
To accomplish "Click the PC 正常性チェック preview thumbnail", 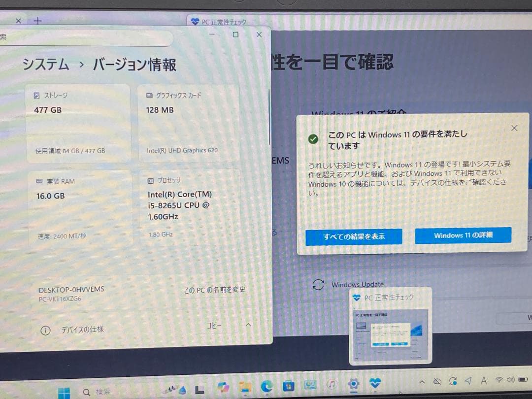I will (x=390, y=328).
